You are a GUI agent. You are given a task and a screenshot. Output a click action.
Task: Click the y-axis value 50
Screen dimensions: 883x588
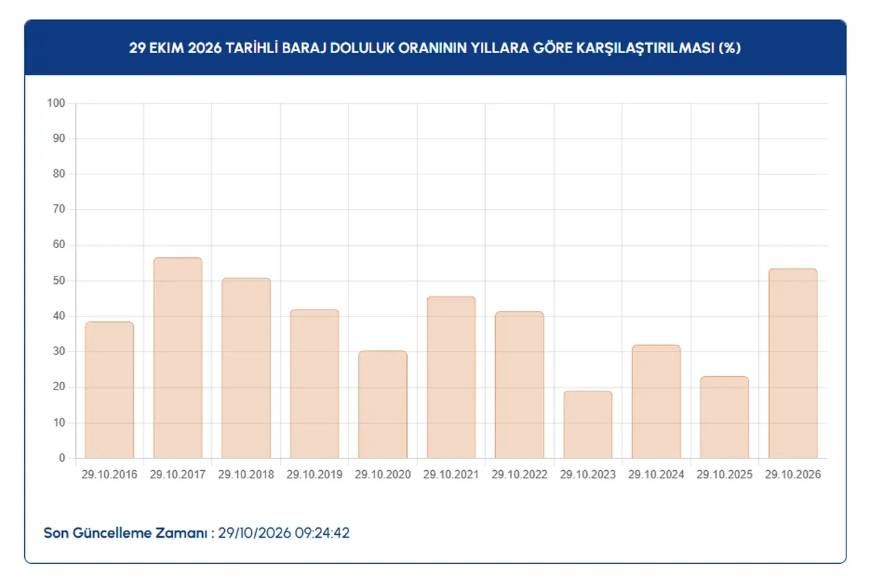(x=59, y=281)
